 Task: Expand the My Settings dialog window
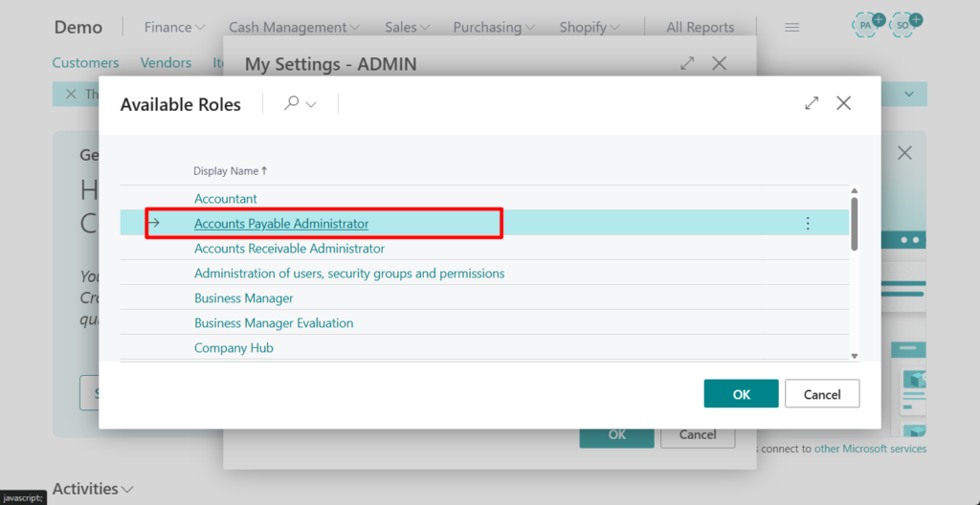686,63
